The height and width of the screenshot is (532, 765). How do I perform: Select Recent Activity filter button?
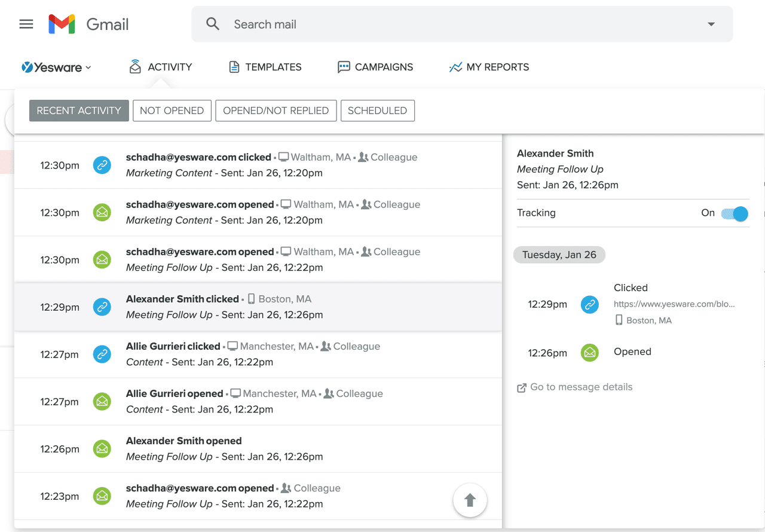click(79, 111)
